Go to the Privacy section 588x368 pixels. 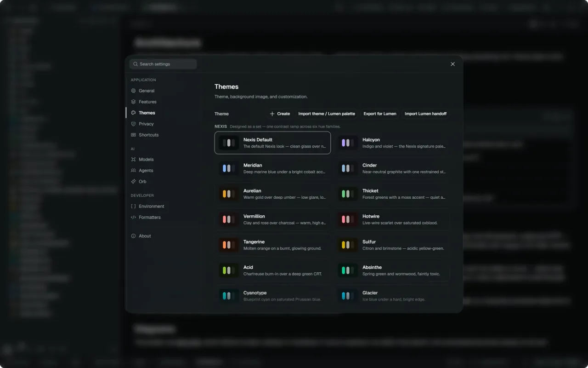pyautogui.click(x=163, y=124)
